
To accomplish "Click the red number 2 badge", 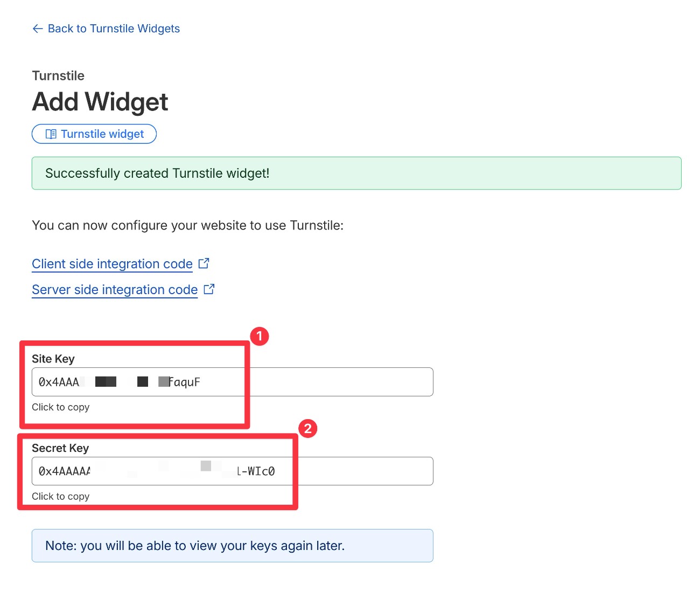I will (308, 429).
